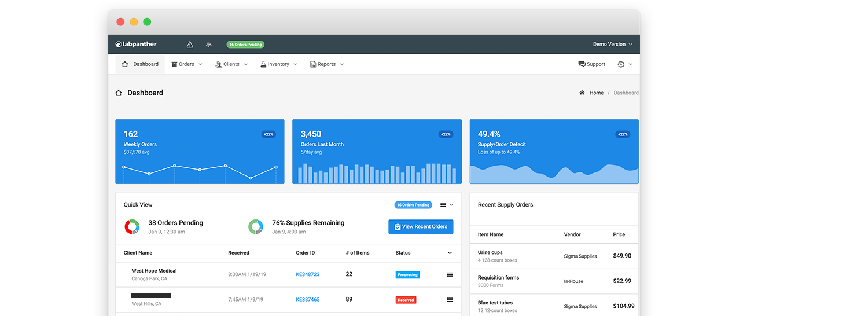Image resolution: width=868 pixels, height=316 pixels.
Task: Click the green 16 Orders Pending header badge
Action: coord(245,45)
